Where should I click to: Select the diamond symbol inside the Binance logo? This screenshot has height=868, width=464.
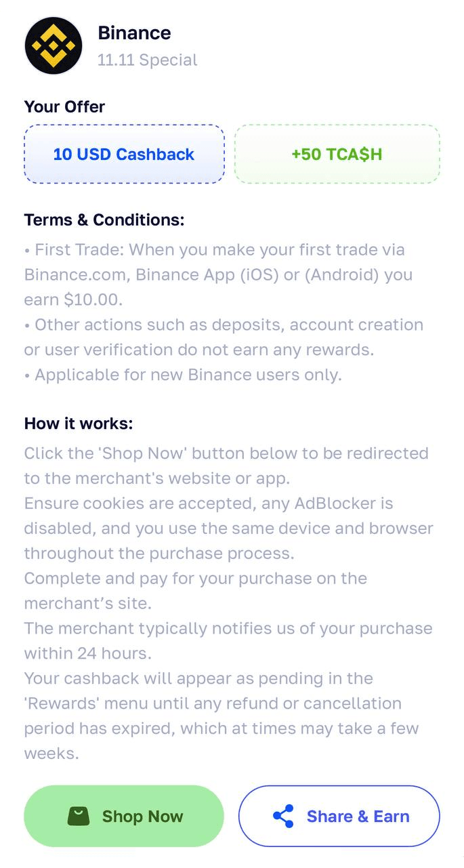tap(54, 45)
